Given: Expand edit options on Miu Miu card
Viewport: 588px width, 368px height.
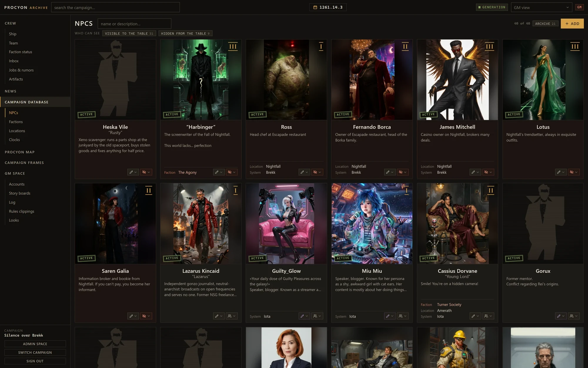Looking at the screenshot, I should tap(390, 316).
